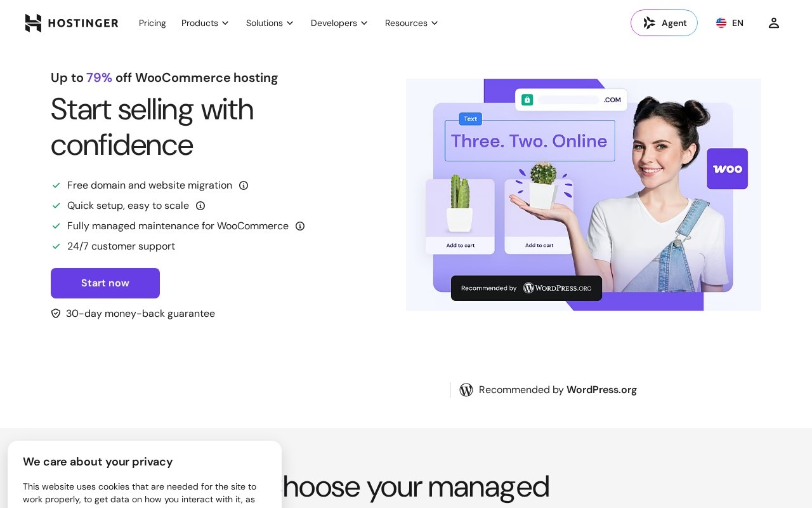Click the US flag language icon
812x508 pixels.
click(x=721, y=23)
